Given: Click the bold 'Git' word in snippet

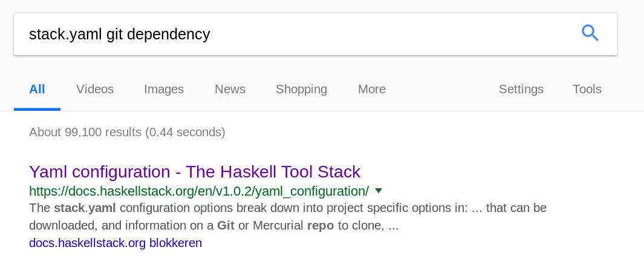Looking at the screenshot, I should 226,226.
